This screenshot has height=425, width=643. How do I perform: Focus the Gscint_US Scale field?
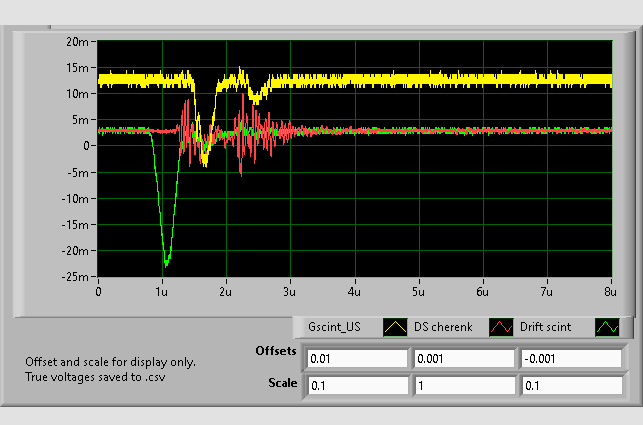[357, 385]
